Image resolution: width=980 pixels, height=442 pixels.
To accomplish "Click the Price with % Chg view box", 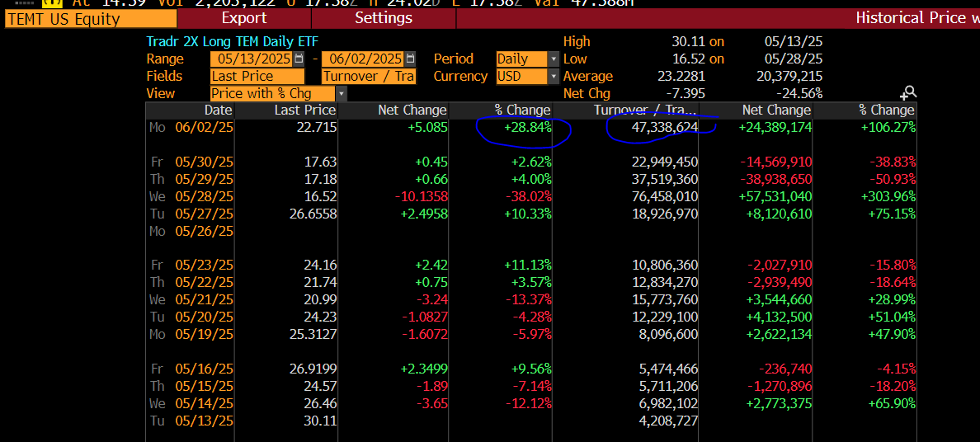I will [273, 94].
